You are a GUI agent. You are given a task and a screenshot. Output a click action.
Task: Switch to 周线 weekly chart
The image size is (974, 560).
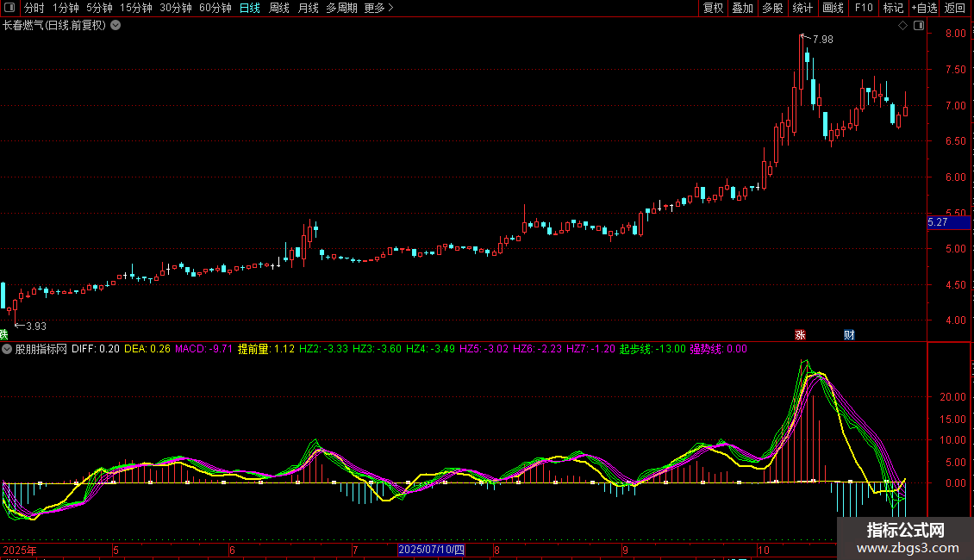tap(279, 8)
